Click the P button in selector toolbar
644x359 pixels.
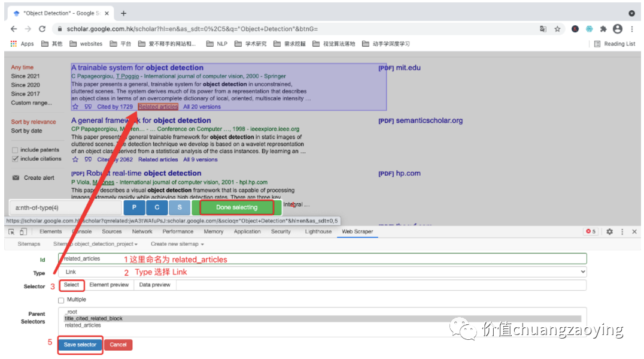(134, 207)
